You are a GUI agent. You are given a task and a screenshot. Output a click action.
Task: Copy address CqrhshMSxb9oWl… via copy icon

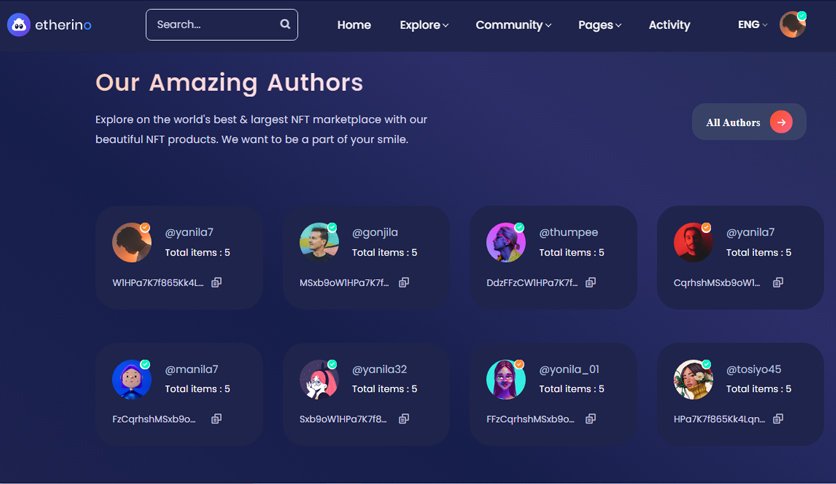[x=778, y=282]
